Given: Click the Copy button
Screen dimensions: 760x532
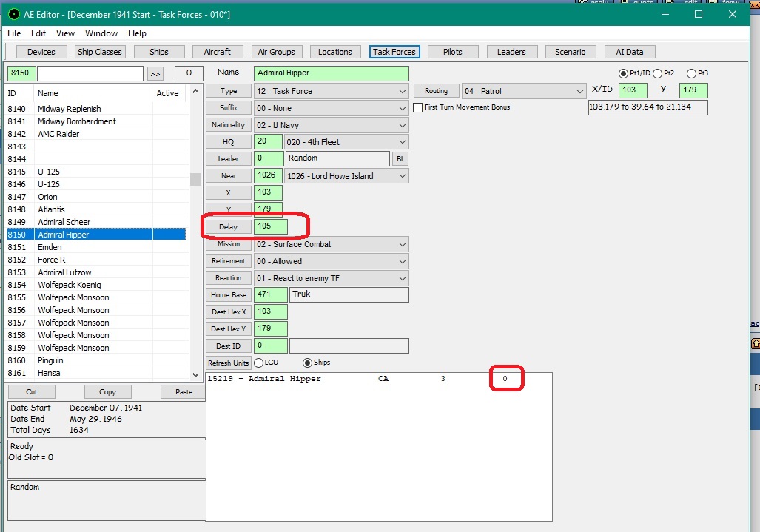Looking at the screenshot, I should pos(107,391).
